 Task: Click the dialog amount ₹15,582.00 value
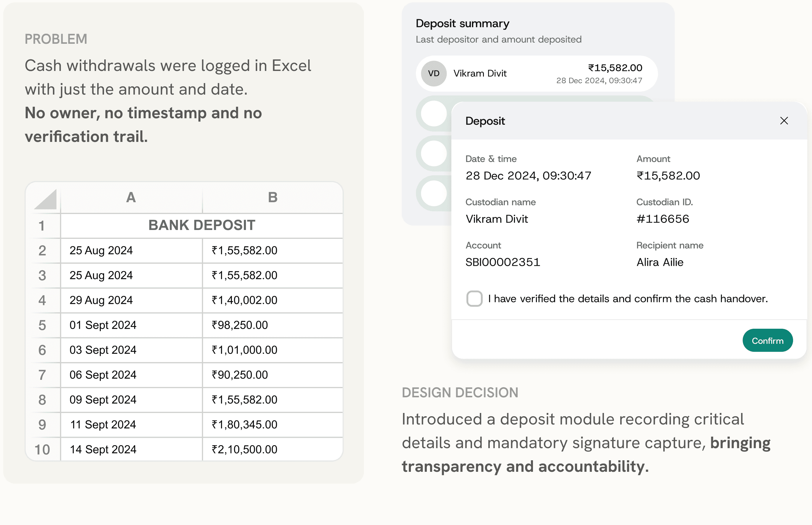coord(668,176)
